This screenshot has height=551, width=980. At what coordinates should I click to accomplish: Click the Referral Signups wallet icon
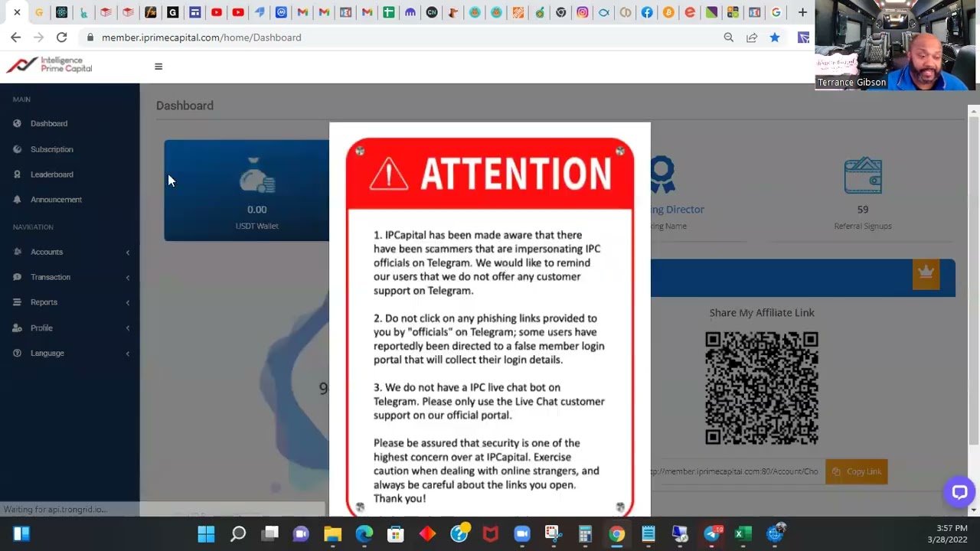pyautogui.click(x=863, y=176)
